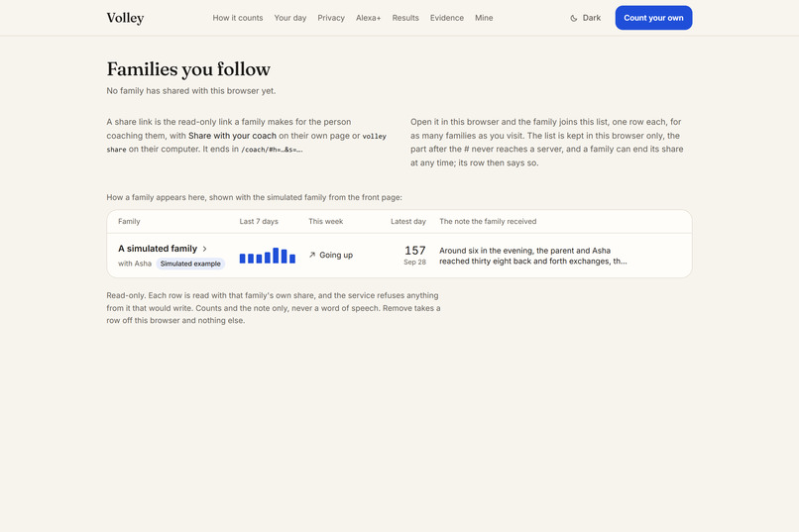Open the How it counts page

pos(238,18)
